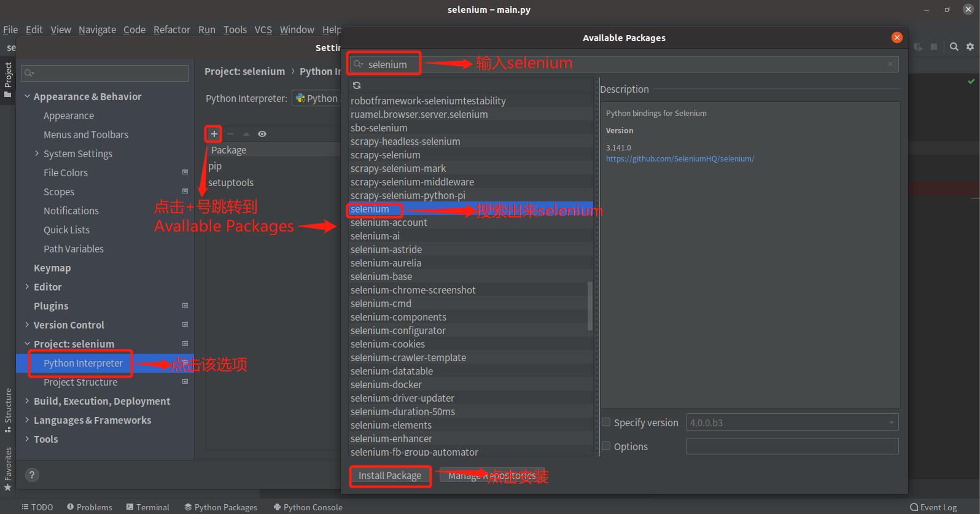Open the Python Console tab
Image resolution: width=980 pixels, height=514 pixels.
(x=308, y=507)
